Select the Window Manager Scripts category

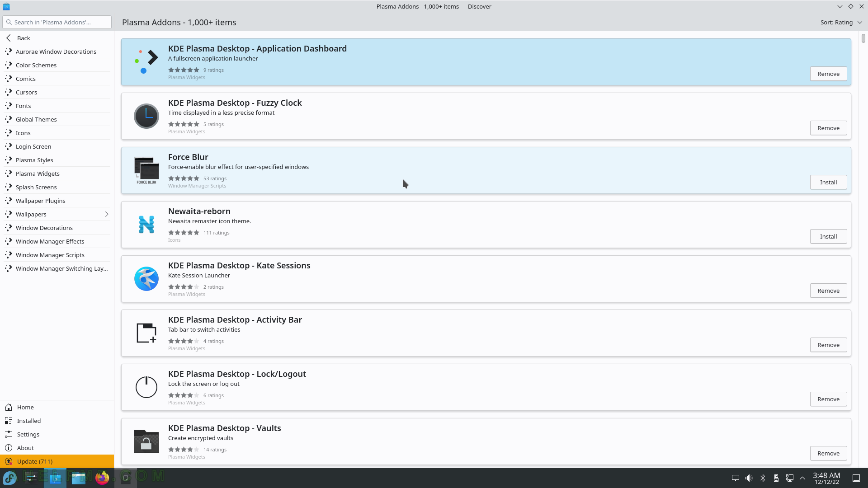57,255
